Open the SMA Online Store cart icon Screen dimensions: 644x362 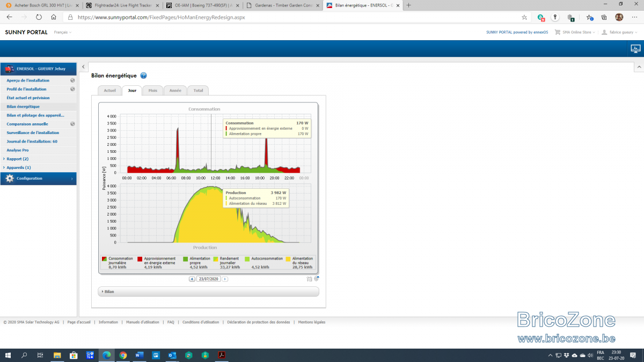[x=558, y=32]
